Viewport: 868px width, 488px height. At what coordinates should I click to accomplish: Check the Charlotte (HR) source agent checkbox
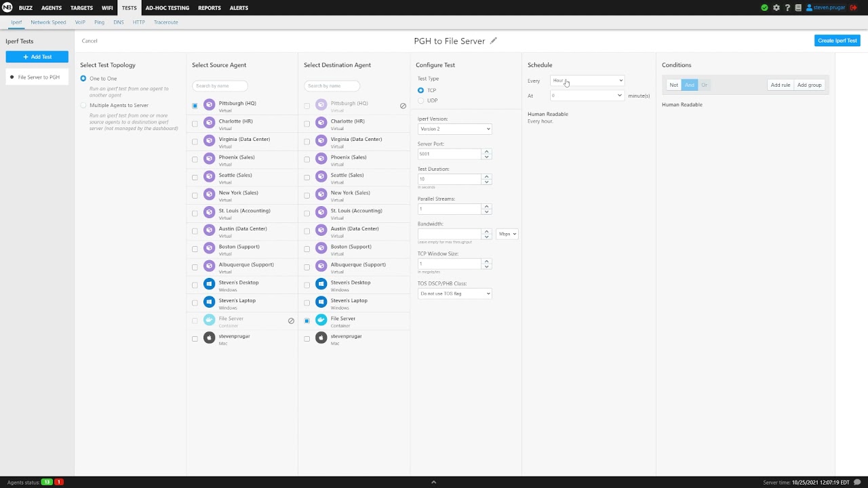click(x=195, y=124)
